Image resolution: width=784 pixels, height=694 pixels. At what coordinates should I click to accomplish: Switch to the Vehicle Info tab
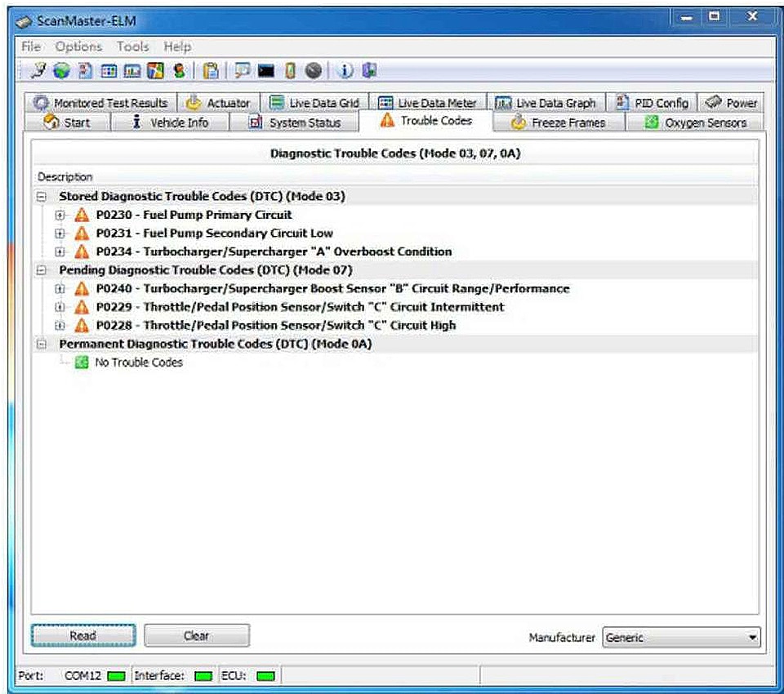pos(170,122)
